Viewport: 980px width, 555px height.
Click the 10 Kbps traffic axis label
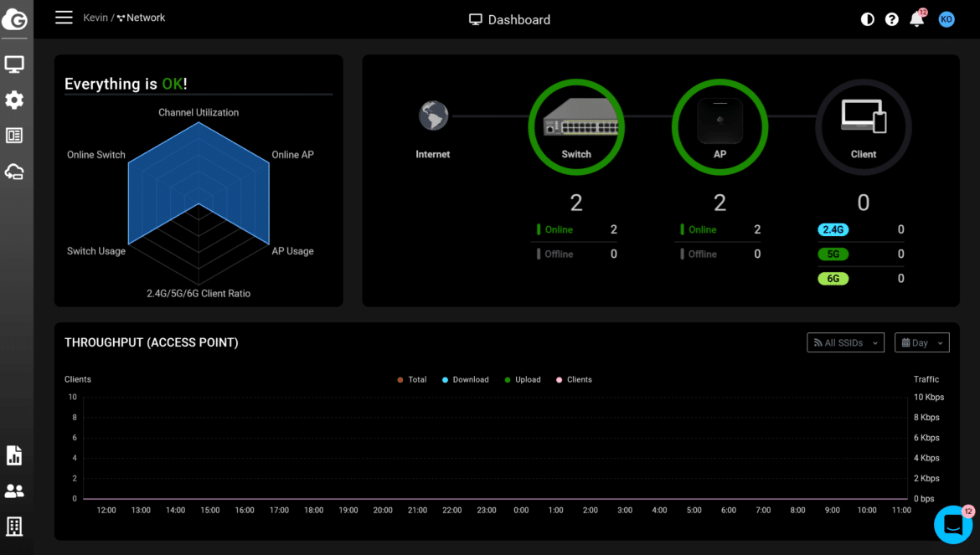[x=929, y=397]
